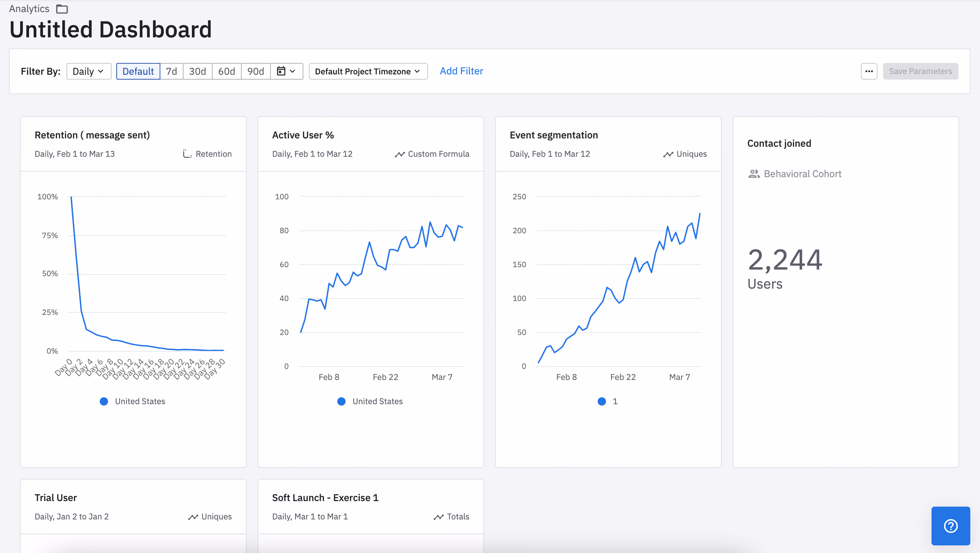Open the Active User % chart title
The height and width of the screenshot is (553, 980).
pos(303,135)
